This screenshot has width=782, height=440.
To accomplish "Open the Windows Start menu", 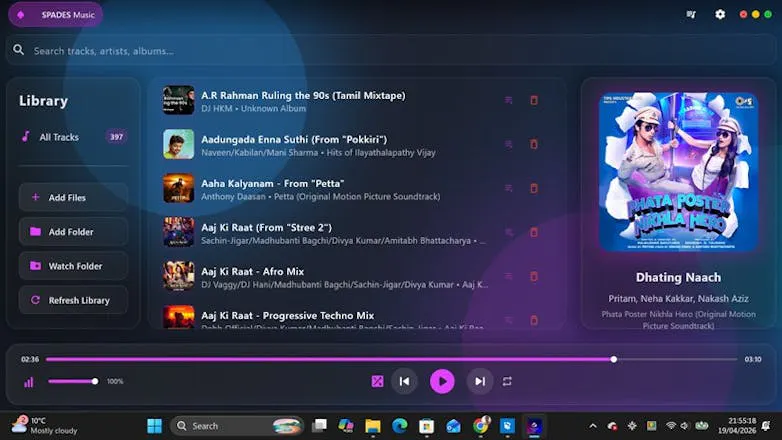I will (155, 426).
